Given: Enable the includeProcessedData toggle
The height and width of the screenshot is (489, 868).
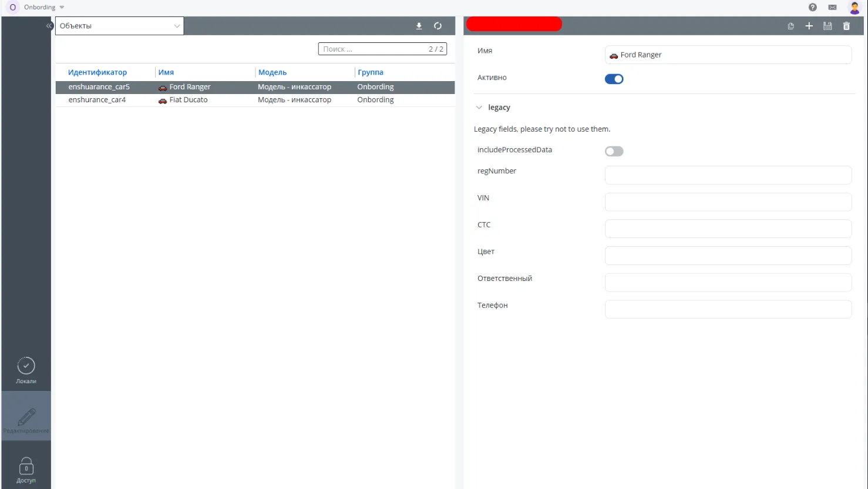Looking at the screenshot, I should [614, 151].
